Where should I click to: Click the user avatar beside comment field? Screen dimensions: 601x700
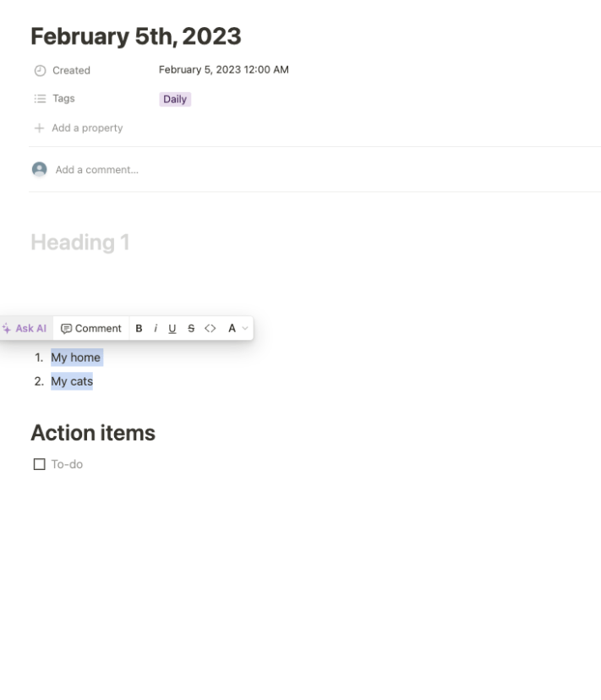tap(39, 169)
